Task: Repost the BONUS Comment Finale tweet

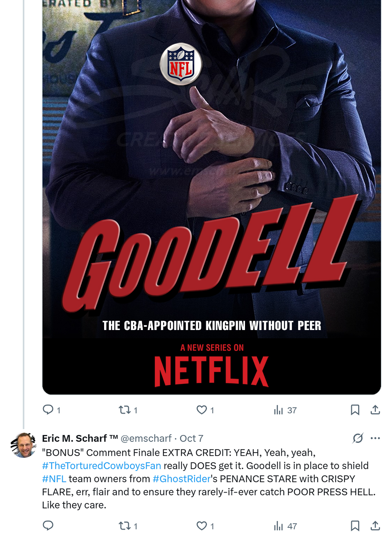Action: [x=124, y=526]
